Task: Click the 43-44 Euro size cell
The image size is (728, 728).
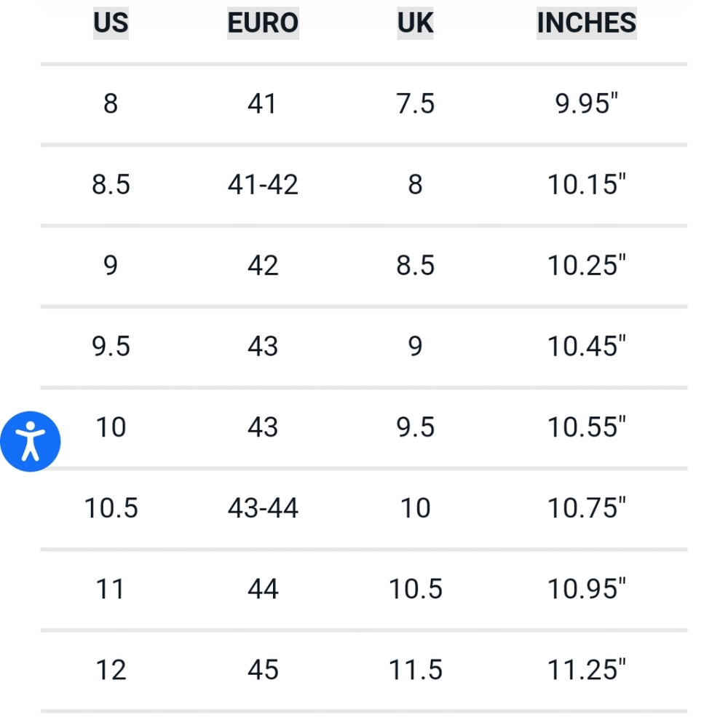Action: pos(263,508)
